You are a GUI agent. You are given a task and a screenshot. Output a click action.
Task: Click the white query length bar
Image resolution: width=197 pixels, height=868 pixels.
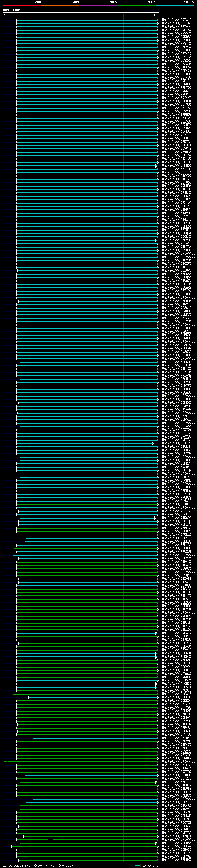(x=81, y=13)
